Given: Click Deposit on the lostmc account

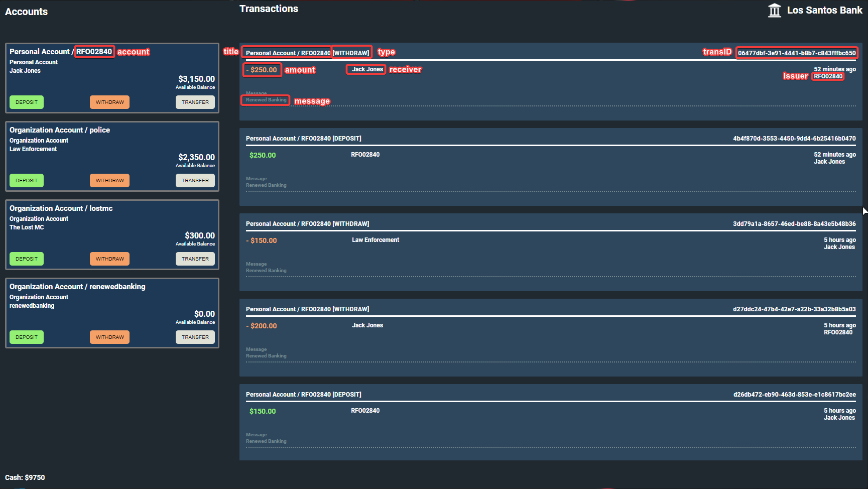Looking at the screenshot, I should point(26,259).
